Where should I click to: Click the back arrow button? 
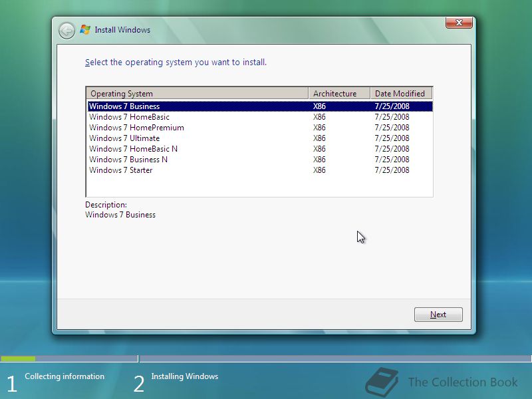66,31
